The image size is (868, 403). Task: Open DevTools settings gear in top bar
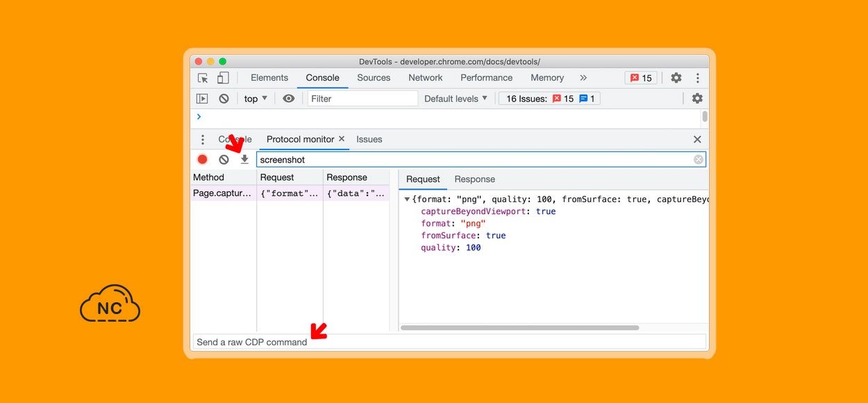tap(676, 78)
